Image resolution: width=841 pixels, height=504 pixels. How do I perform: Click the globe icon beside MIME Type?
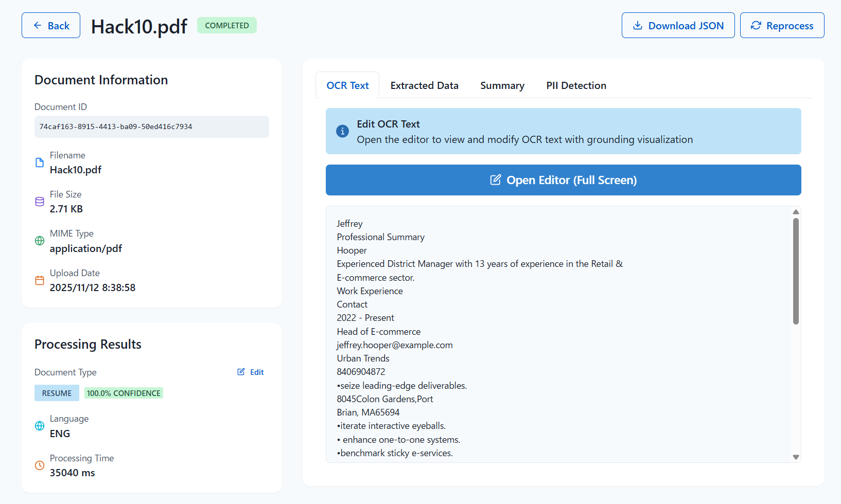coord(40,241)
